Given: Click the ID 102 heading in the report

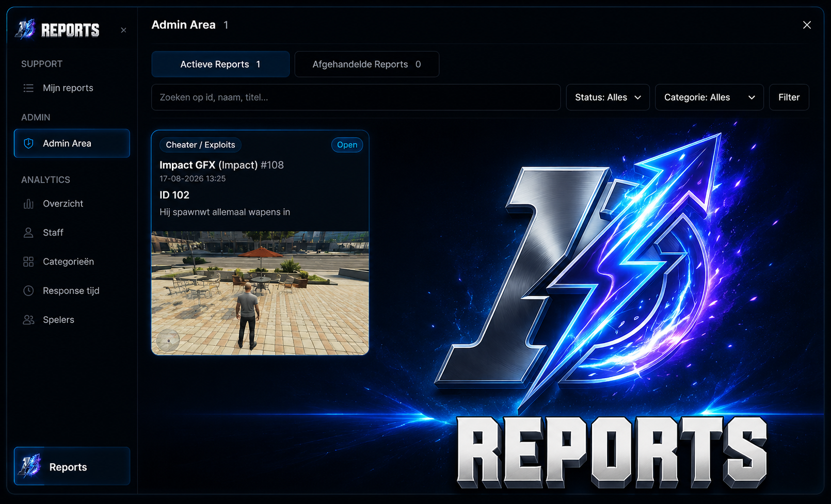Looking at the screenshot, I should coord(174,195).
